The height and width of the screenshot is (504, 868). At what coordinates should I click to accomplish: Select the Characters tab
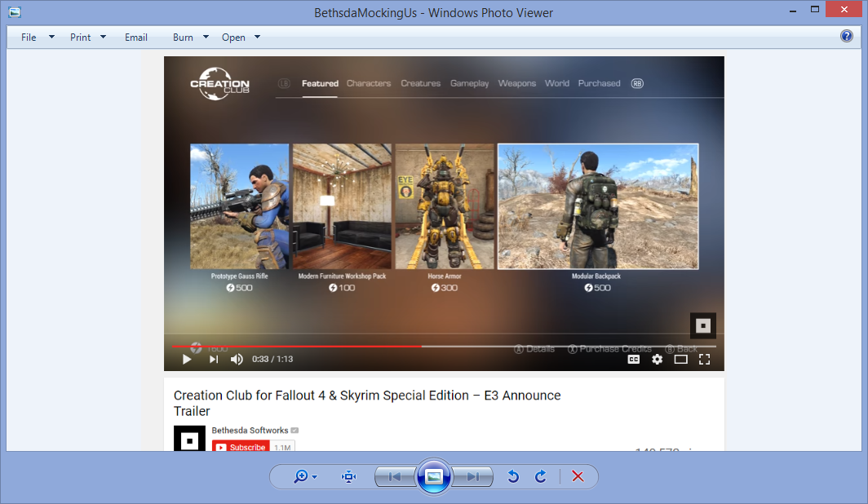click(x=369, y=83)
